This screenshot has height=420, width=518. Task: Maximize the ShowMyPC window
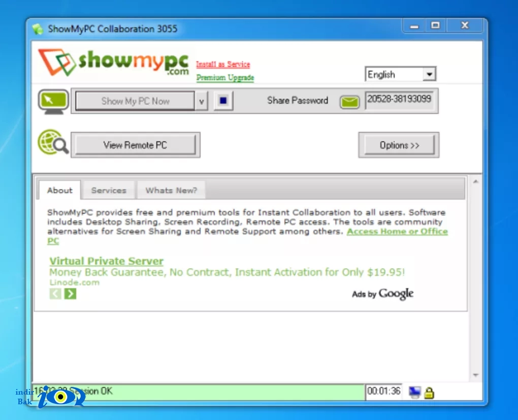(435, 25)
